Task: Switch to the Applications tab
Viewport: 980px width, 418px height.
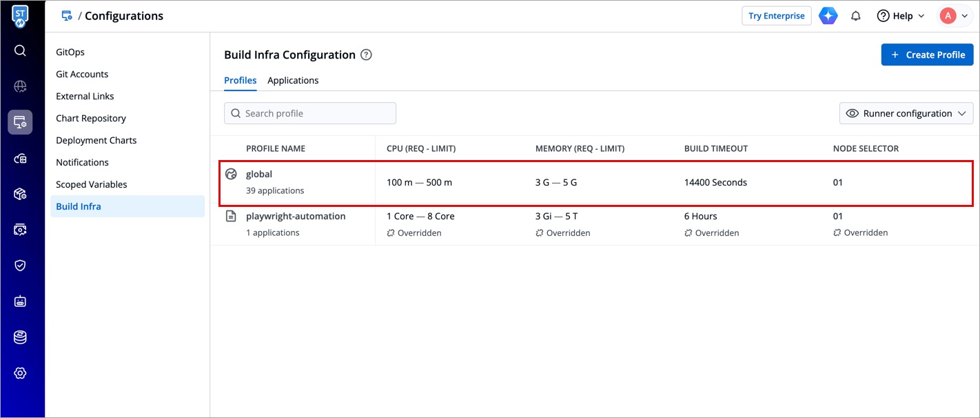Action: pos(293,81)
